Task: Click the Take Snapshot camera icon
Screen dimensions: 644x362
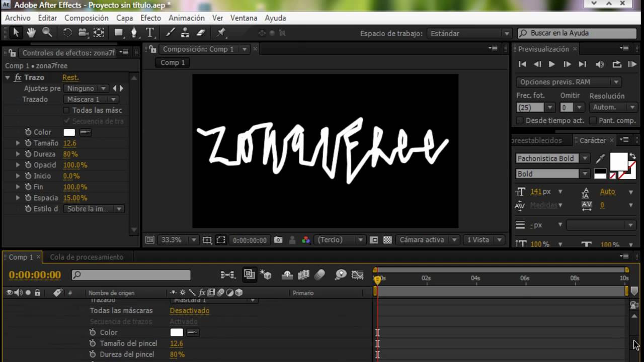Action: pos(278,240)
